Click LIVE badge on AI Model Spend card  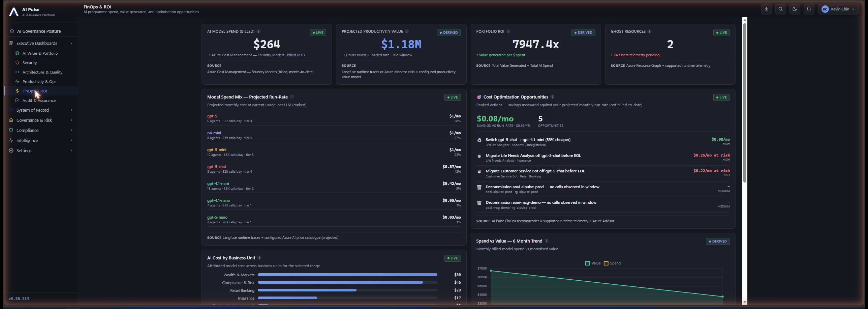click(x=318, y=33)
